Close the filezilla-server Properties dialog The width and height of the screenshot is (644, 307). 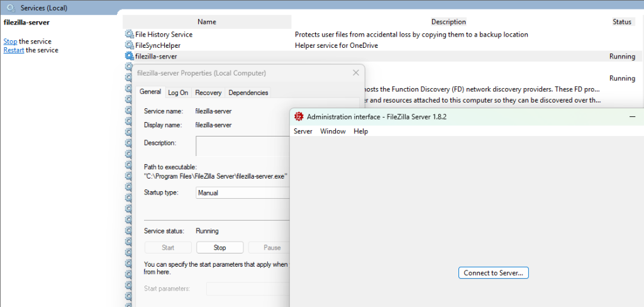[x=356, y=73]
